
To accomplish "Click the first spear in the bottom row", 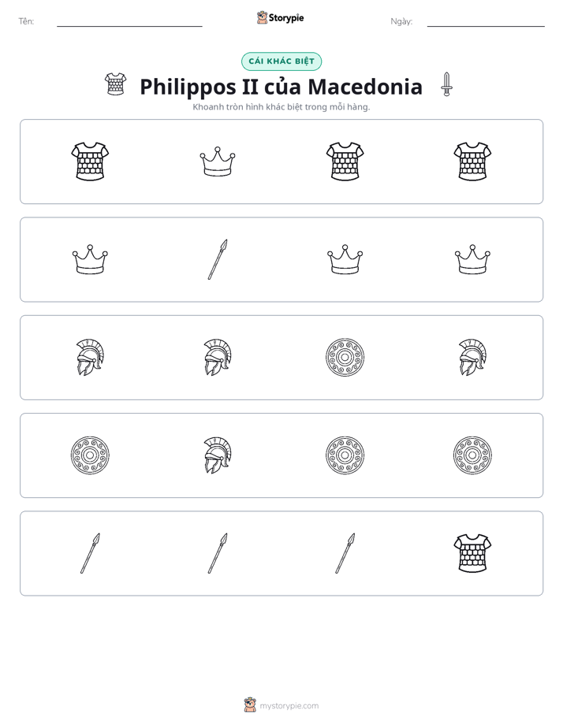I will (x=90, y=553).
